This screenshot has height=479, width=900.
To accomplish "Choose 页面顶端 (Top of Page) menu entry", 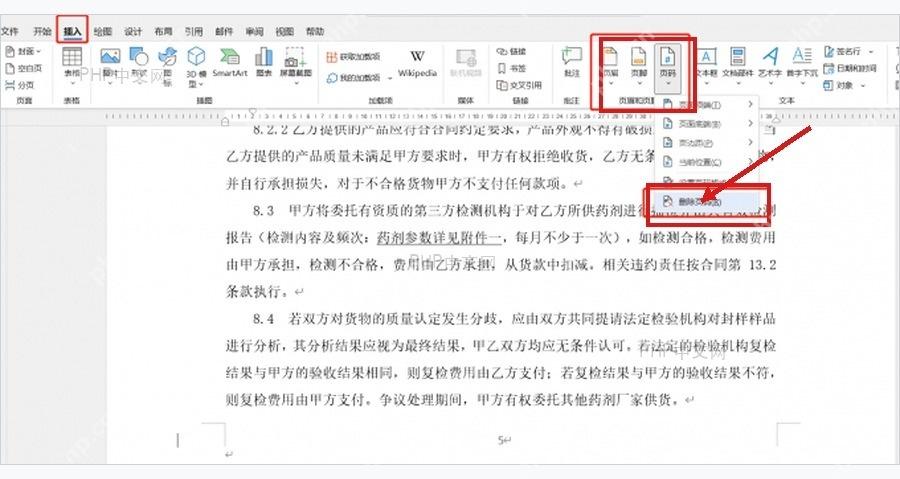I will pos(707,104).
